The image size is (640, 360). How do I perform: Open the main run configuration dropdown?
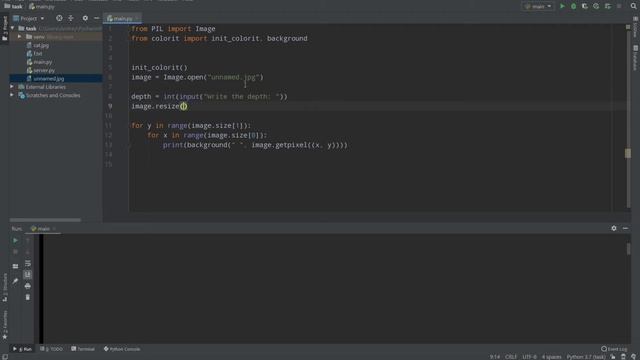pos(538,6)
